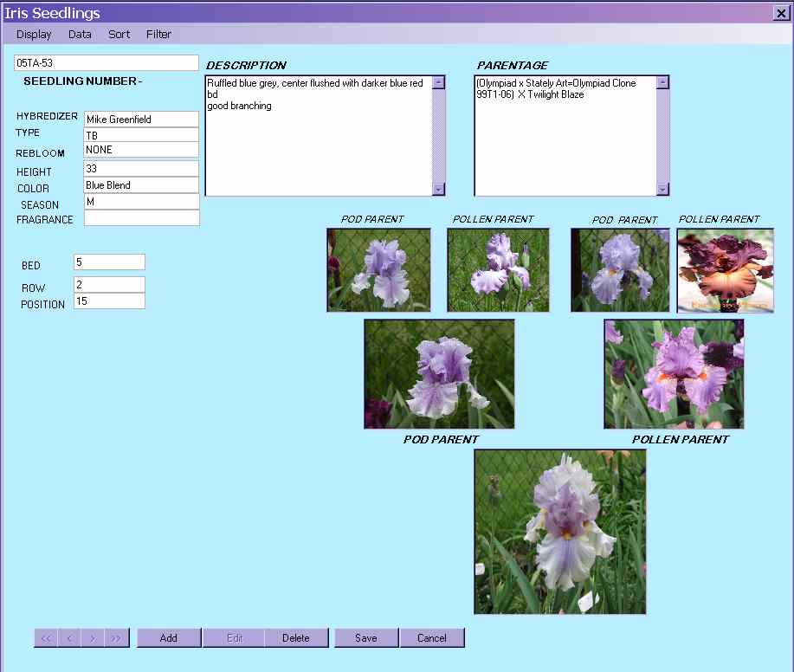This screenshot has height=672, width=794.
Task: Go to next record arrow button
Action: [x=93, y=638]
